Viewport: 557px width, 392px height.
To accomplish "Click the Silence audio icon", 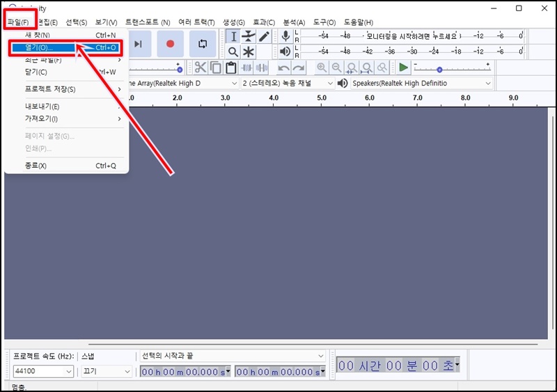I will tap(262, 68).
